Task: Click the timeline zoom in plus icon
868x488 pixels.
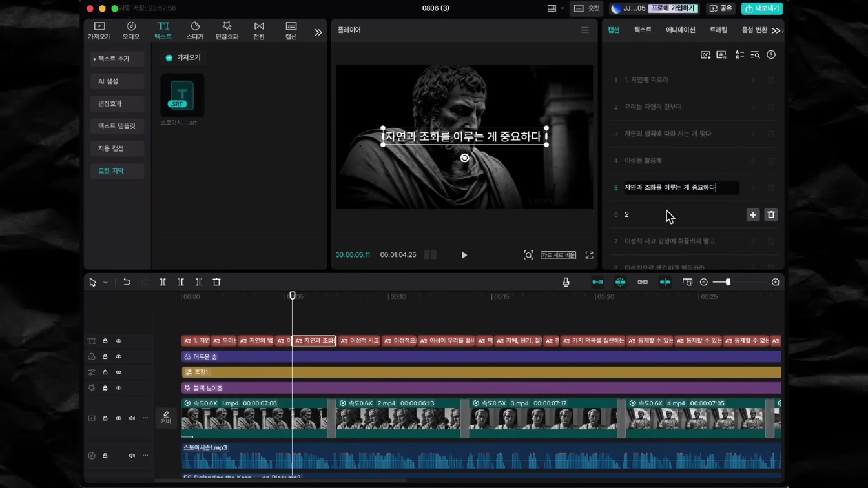Action: click(x=776, y=282)
